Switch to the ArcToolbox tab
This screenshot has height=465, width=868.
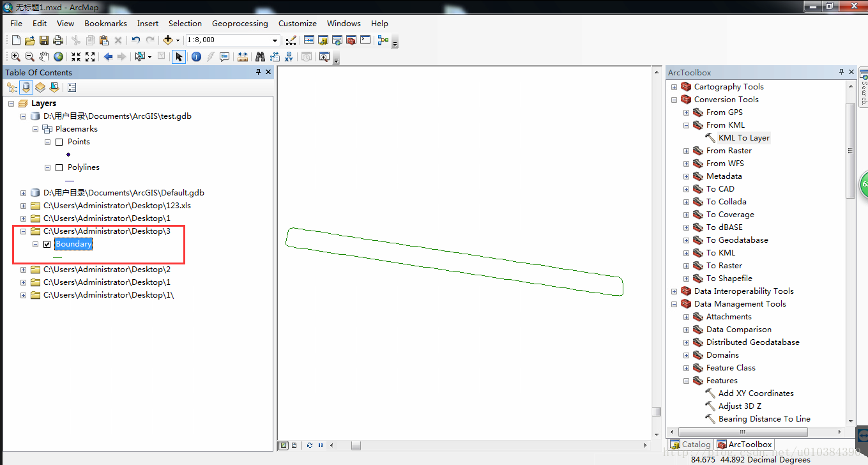click(x=745, y=445)
